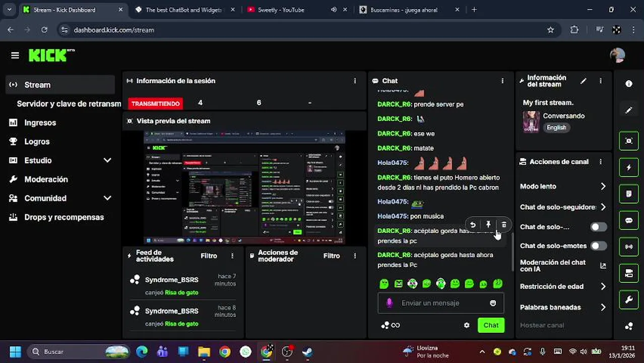Open Moderación del chat con IA external link

[x=603, y=266]
